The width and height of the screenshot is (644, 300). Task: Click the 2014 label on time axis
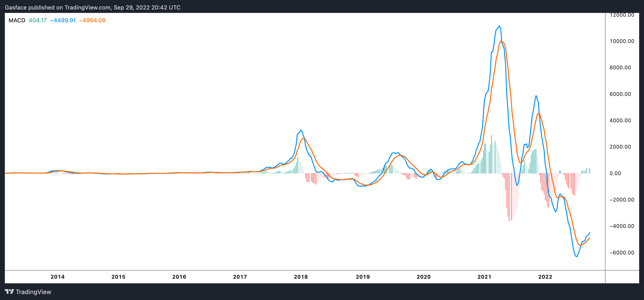click(x=58, y=277)
